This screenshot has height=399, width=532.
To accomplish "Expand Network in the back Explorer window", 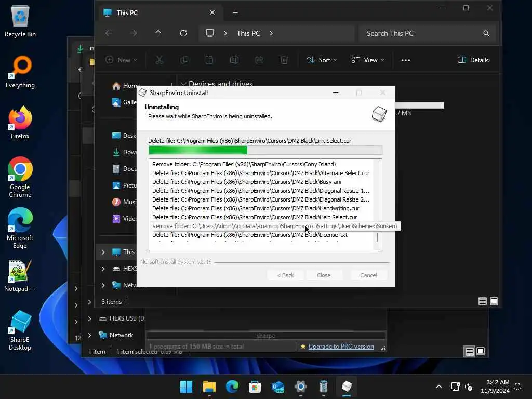I will (x=89, y=335).
